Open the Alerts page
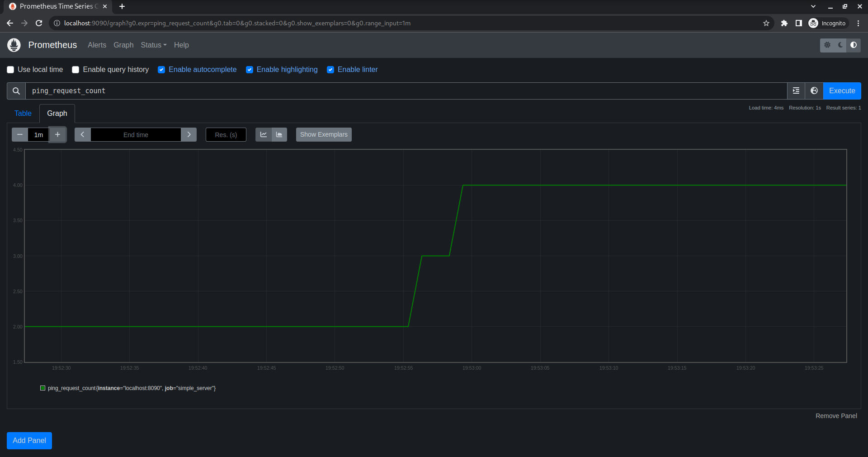This screenshot has height=457, width=868. [x=97, y=45]
